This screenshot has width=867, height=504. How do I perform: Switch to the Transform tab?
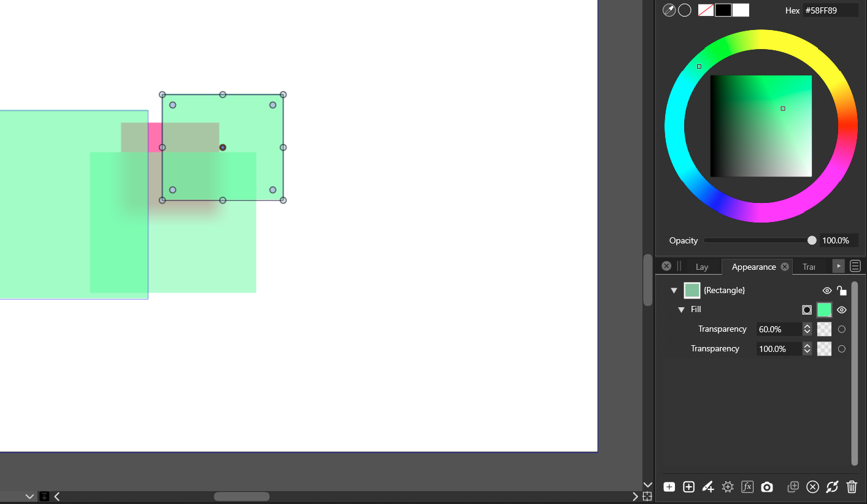coord(809,267)
